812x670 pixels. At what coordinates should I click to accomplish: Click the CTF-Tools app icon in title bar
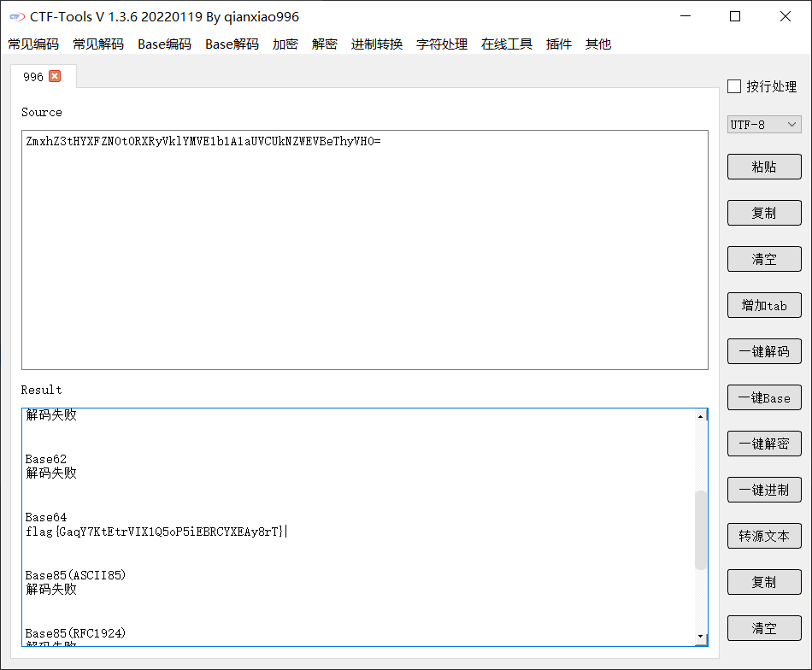[x=17, y=17]
